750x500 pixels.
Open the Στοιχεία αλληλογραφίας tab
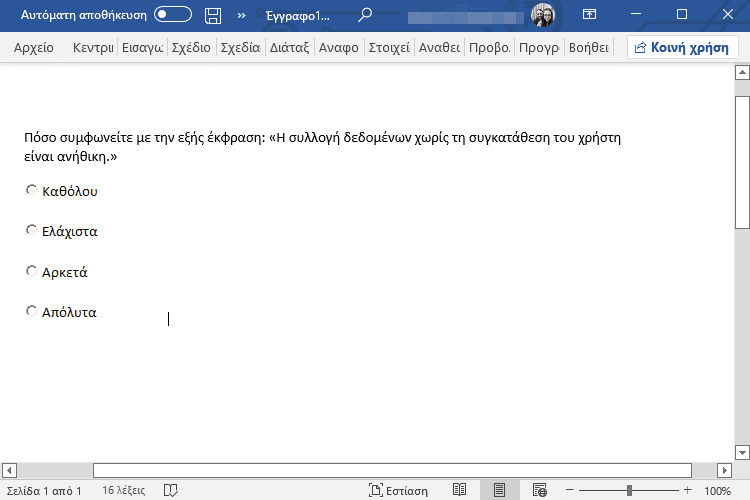pos(389,47)
